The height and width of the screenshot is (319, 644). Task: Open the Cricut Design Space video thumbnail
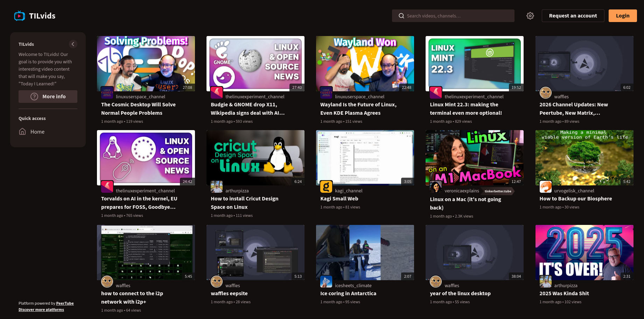255,157
